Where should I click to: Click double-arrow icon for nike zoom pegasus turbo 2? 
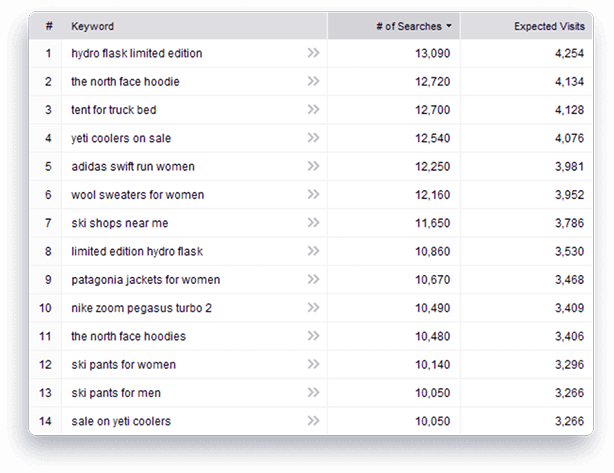313,307
